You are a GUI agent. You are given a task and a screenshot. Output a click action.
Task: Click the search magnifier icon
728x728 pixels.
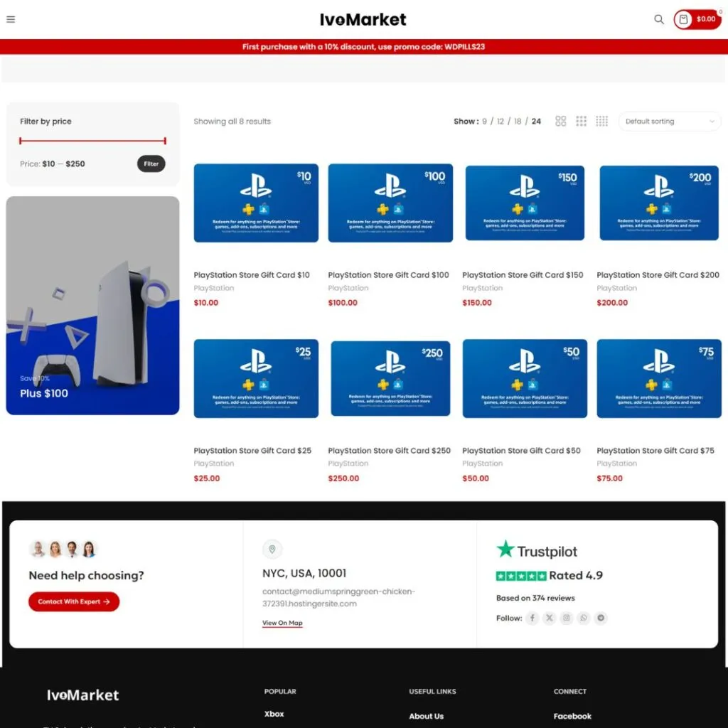(659, 19)
